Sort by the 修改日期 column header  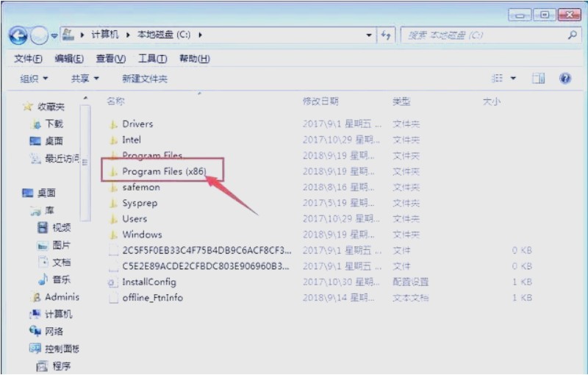pos(320,101)
